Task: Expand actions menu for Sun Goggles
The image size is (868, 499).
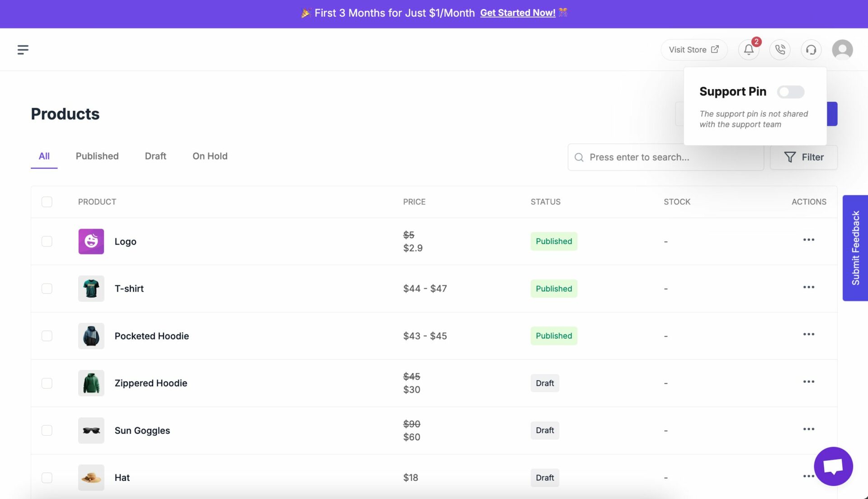Action: (808, 430)
